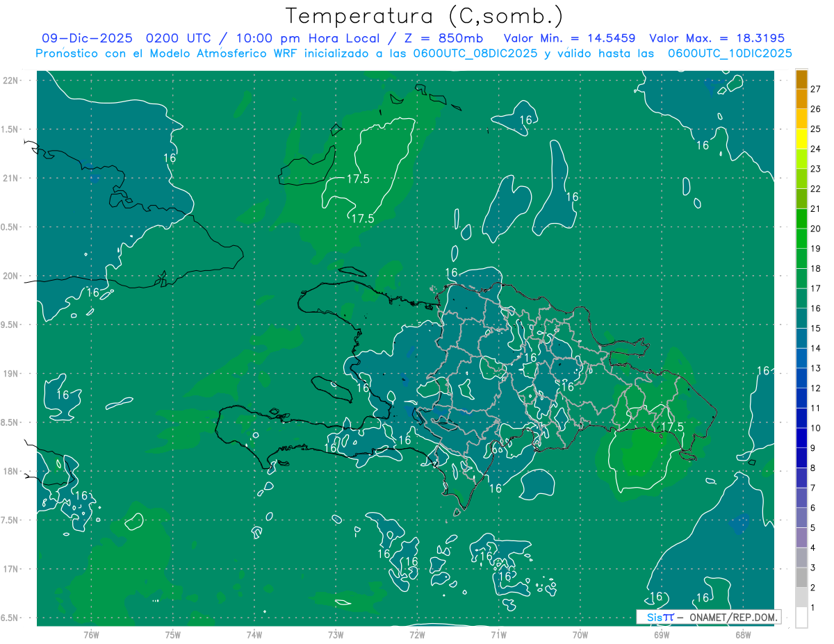Click the colorbar legend number 23

click(816, 169)
